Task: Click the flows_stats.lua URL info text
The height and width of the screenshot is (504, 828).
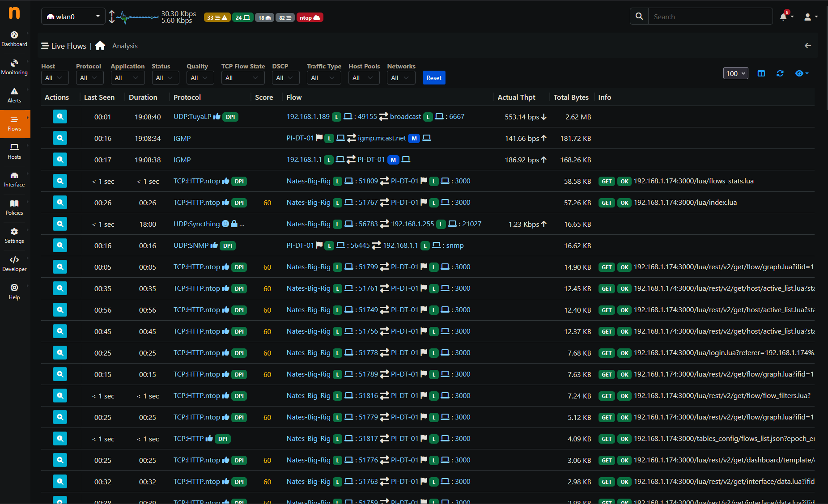Action: click(x=693, y=181)
